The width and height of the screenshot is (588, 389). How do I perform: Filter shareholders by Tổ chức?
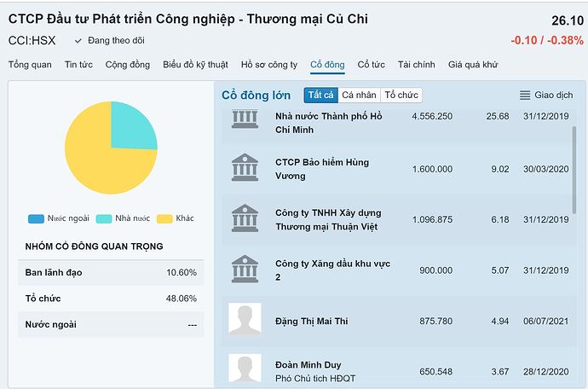[401, 96]
